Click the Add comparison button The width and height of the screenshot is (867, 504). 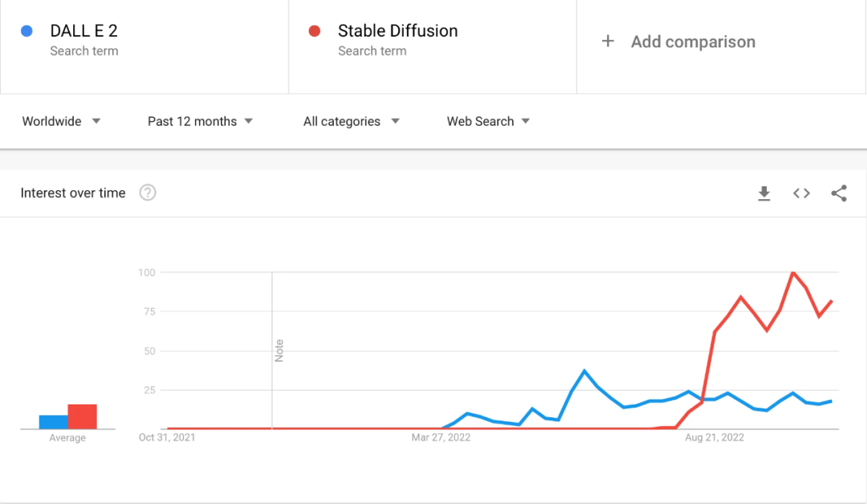pos(692,42)
